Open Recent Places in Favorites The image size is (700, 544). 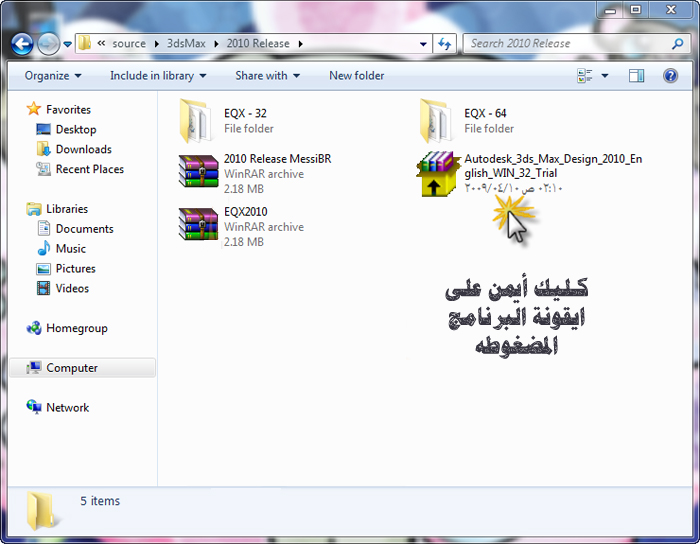[x=90, y=169]
